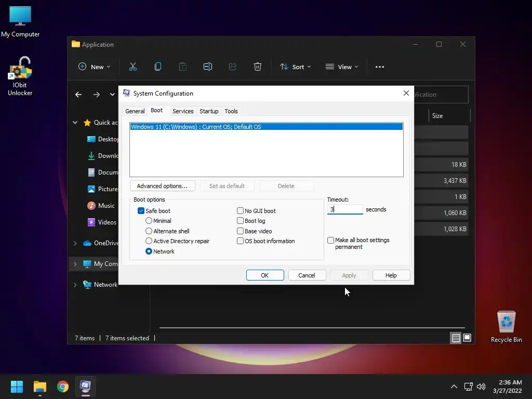Expand the My Computer tree node
Screen dimensions: 532x399
click(x=75, y=264)
